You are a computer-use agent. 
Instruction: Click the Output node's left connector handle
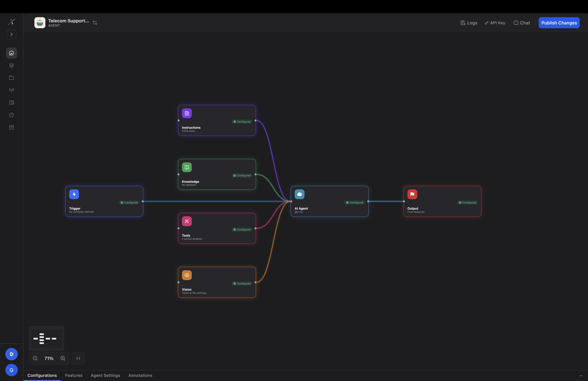click(x=404, y=201)
